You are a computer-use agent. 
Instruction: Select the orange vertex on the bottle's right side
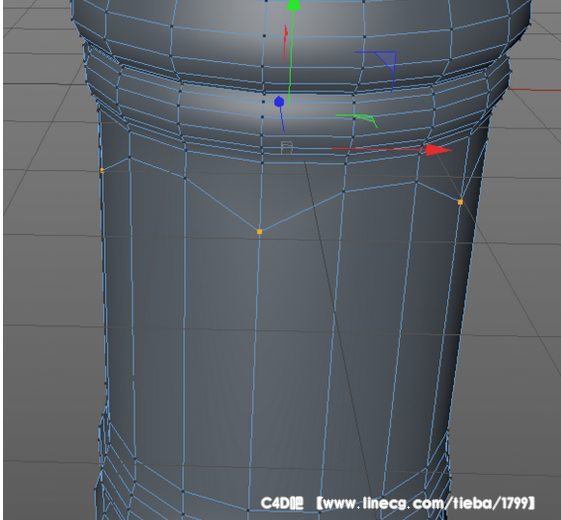pyautogui.click(x=460, y=202)
